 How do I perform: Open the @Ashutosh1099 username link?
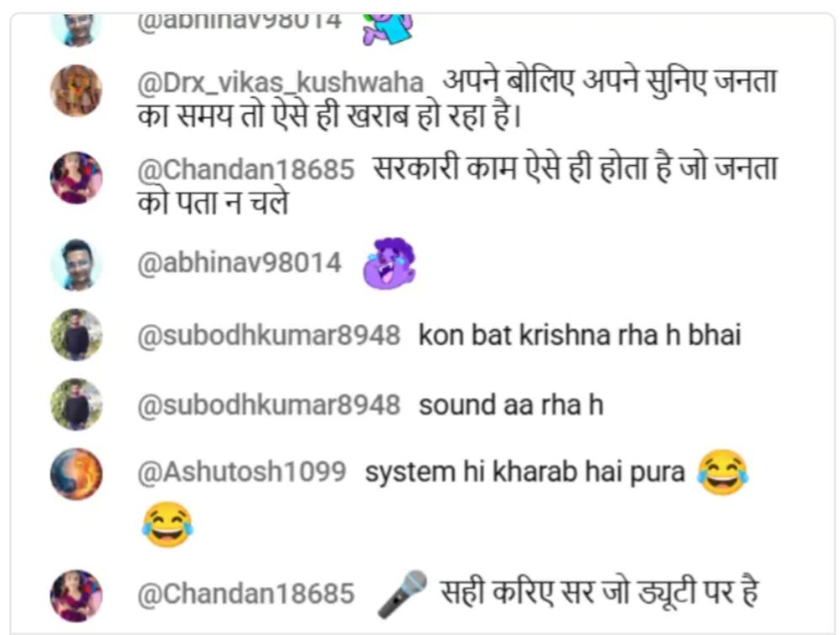coord(241,472)
